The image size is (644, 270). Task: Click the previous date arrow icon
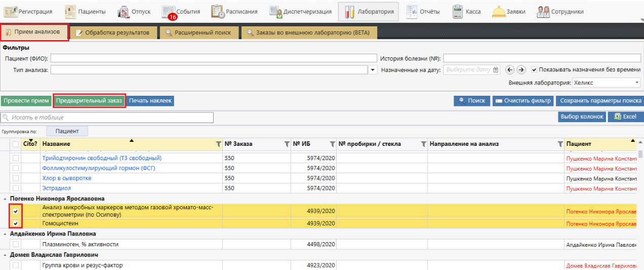(x=510, y=70)
